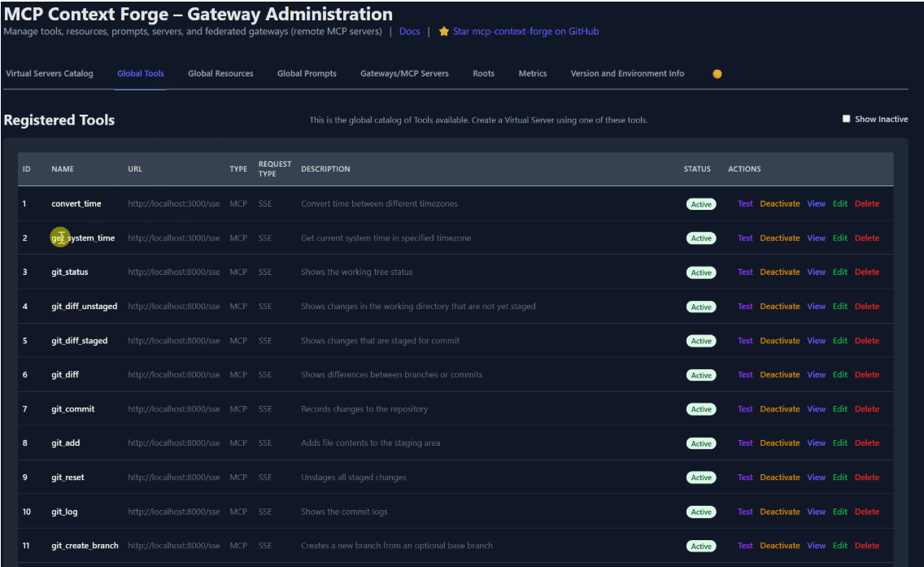Click the git_diff_unstaged name cell
Image resolution: width=924 pixels, height=567 pixels.
pos(85,306)
